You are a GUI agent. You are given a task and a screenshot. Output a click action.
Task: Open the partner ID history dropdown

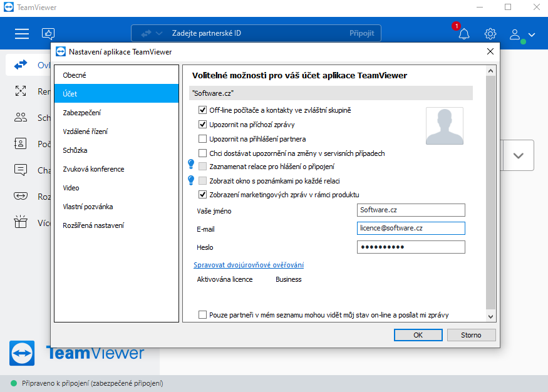[x=158, y=33]
